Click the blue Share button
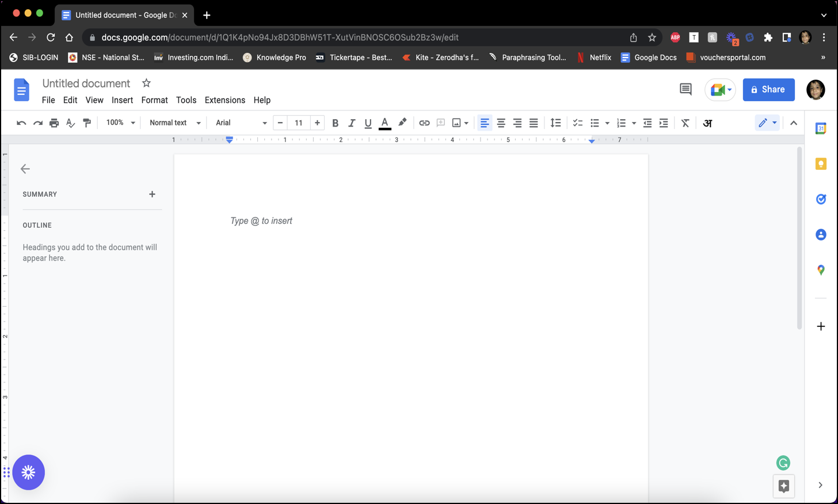Screen dimensions: 838x504 [x=768, y=90]
